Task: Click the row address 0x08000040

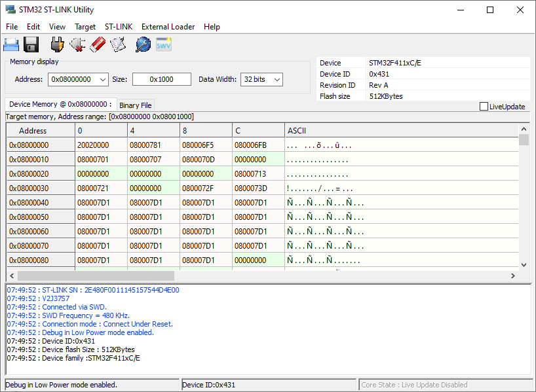Action: (41, 202)
